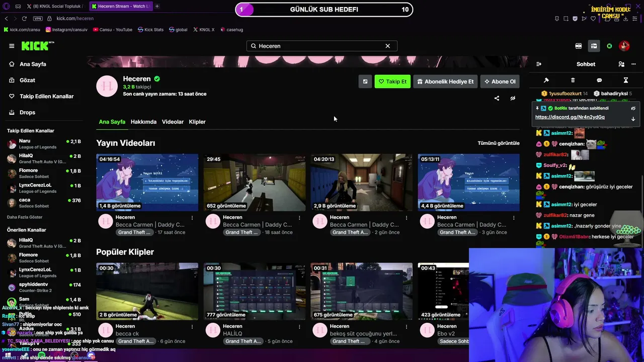644x362 pixels.
Task: Open Kick Stats bookmark
Action: click(x=150, y=30)
